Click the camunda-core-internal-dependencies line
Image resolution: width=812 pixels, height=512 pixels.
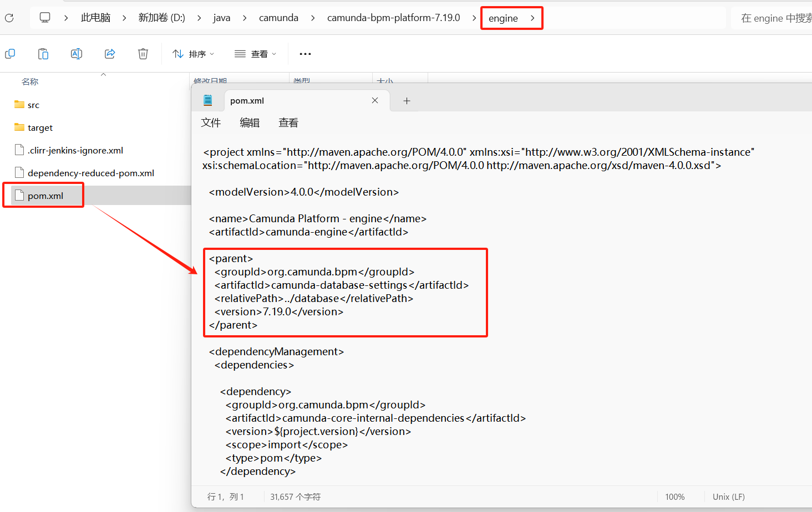tap(375, 418)
